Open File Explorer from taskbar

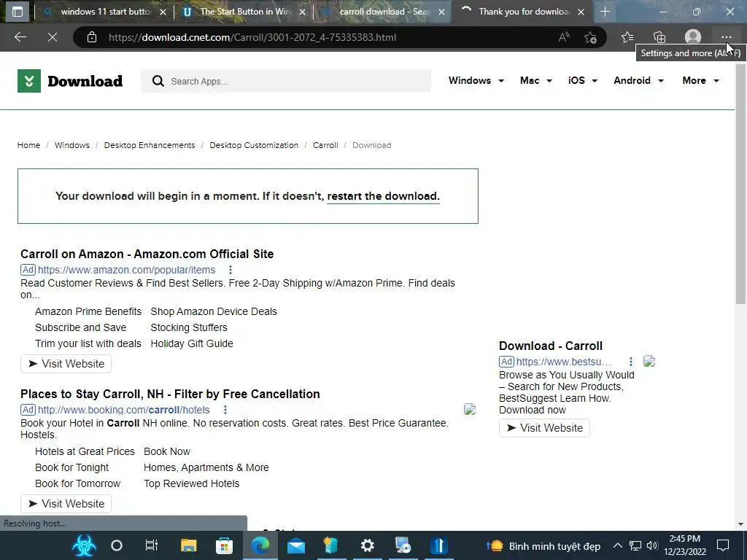click(x=189, y=545)
